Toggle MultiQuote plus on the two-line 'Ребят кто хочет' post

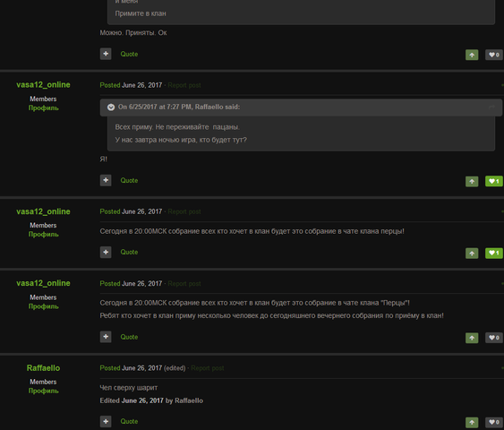click(106, 337)
